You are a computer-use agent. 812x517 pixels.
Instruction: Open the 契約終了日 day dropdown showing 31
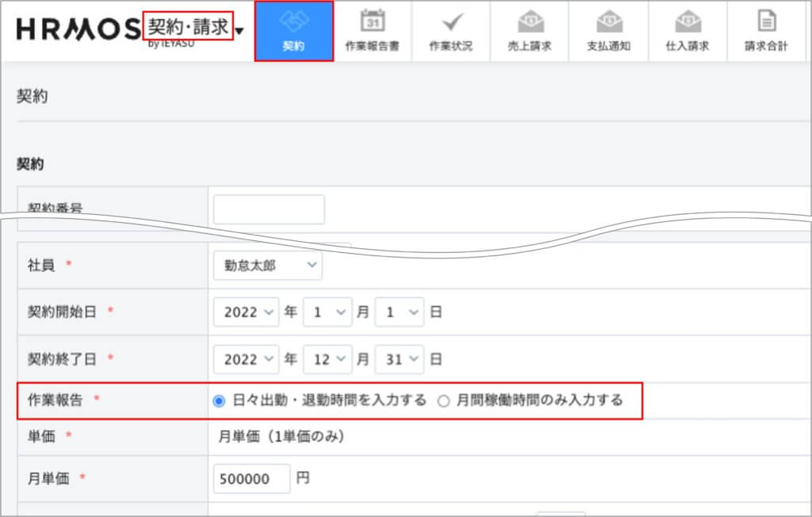399,359
